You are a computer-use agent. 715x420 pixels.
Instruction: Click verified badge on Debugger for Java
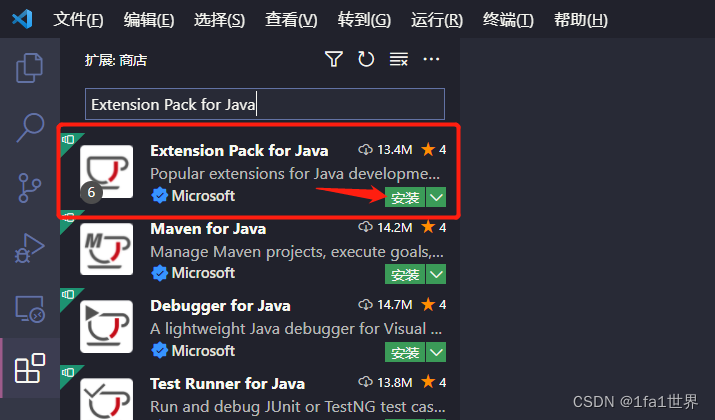160,351
